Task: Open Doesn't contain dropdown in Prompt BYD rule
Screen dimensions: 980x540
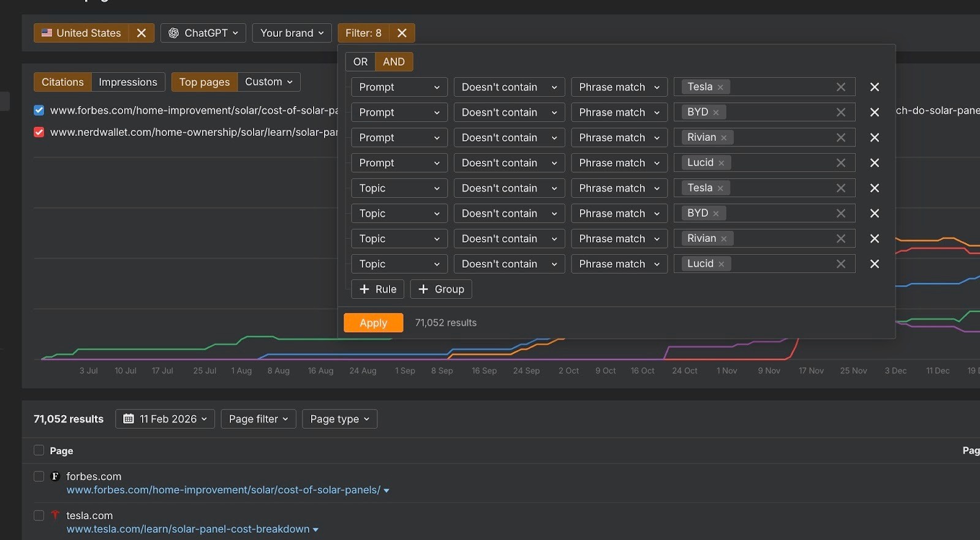Action: 509,112
